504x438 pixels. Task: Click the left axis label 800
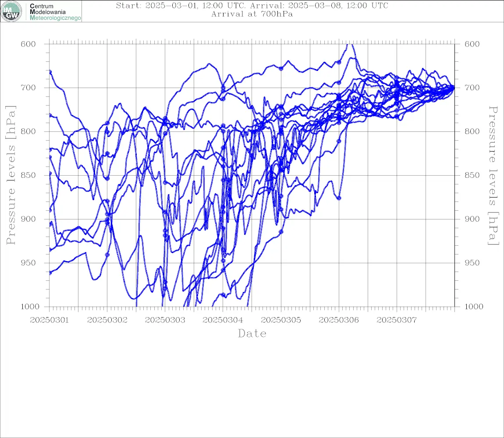pos(28,131)
